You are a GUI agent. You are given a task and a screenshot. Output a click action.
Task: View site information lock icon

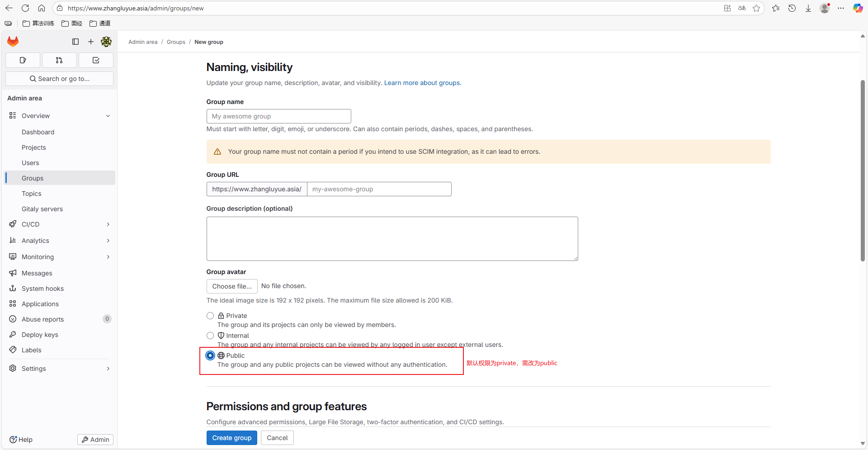(60, 8)
